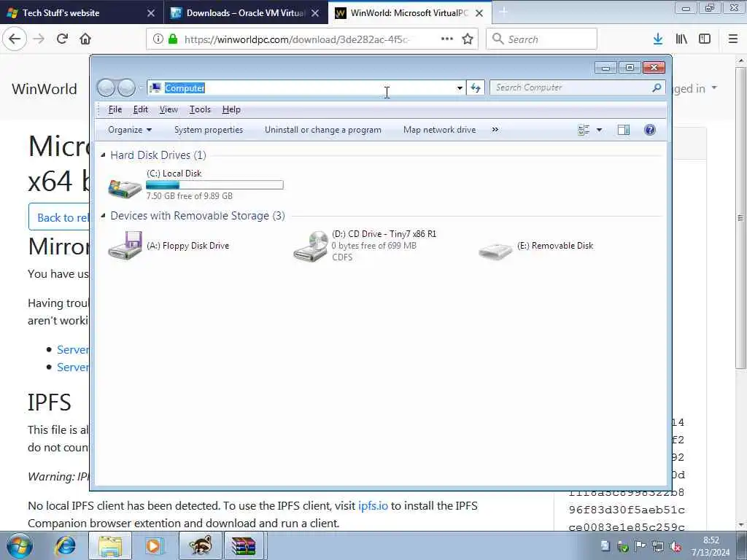747x560 pixels.
Task: Click the Firefox Search box
Action: click(x=541, y=39)
